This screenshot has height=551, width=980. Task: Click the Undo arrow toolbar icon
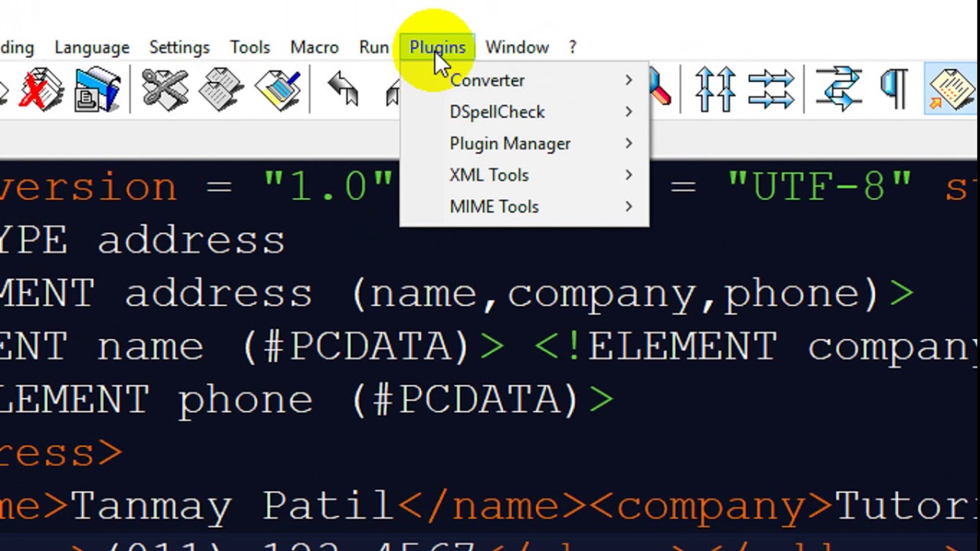click(x=344, y=89)
